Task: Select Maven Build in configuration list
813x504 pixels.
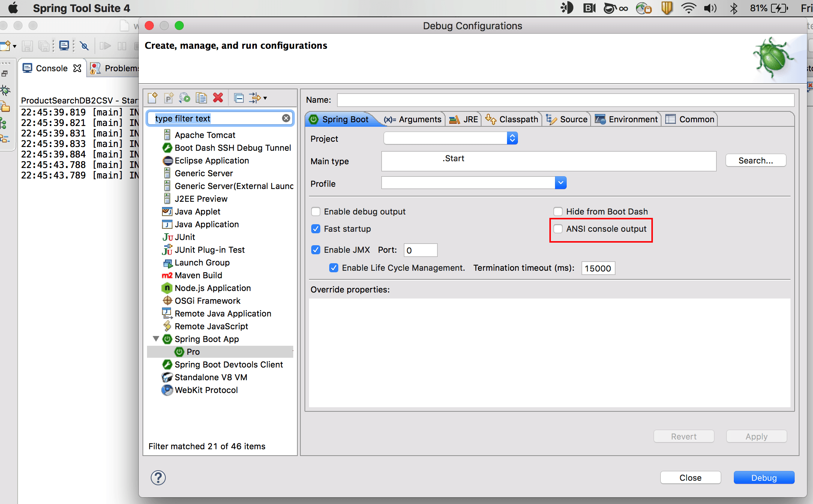Action: point(198,275)
